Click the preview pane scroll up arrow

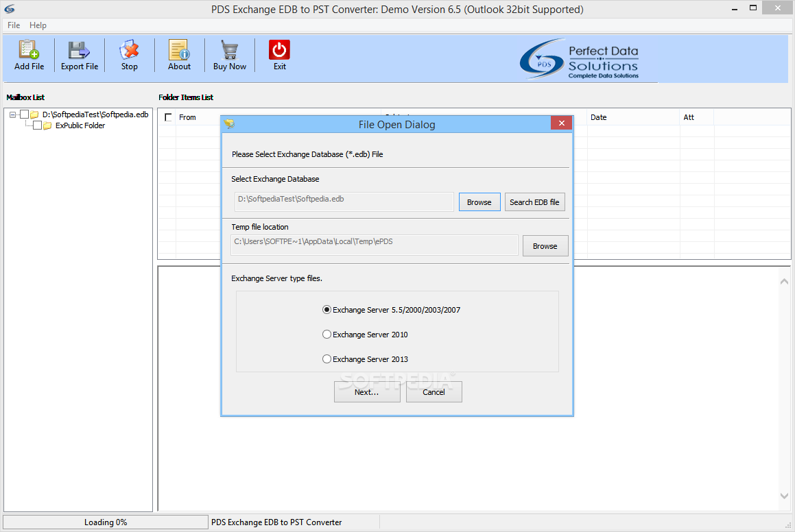pos(784,281)
